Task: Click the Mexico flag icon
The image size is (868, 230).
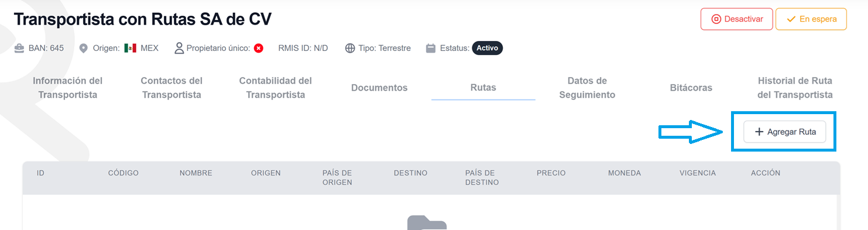Action: click(130, 48)
